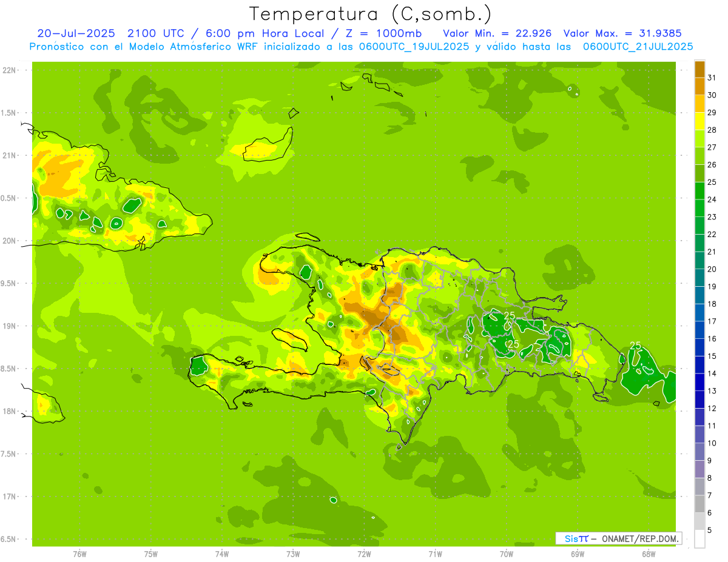Click the '76W' longitude axis label
This screenshot has height=562, width=728.
pyautogui.click(x=79, y=553)
